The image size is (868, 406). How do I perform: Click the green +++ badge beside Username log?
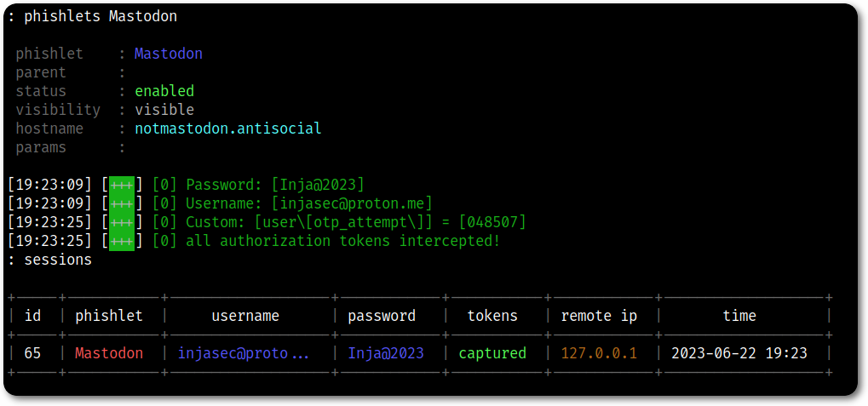coord(122,203)
